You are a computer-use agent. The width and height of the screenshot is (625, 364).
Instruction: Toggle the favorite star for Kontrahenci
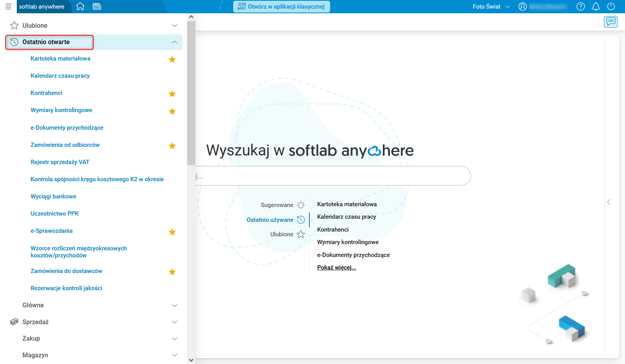[x=172, y=94]
